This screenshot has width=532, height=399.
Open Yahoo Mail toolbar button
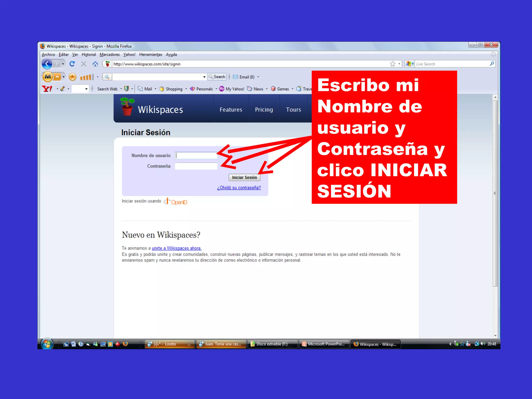point(145,89)
